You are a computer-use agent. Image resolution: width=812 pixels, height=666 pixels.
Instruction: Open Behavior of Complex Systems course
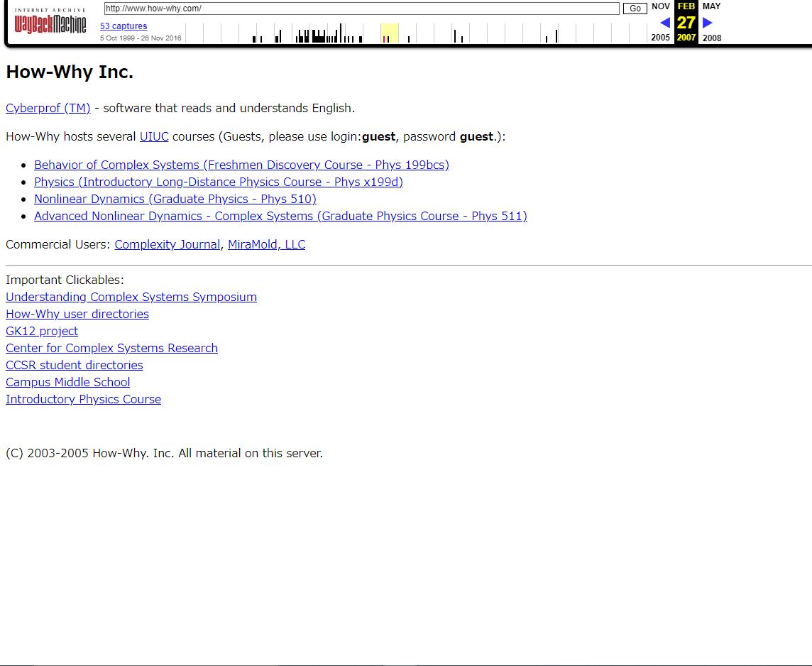241,165
